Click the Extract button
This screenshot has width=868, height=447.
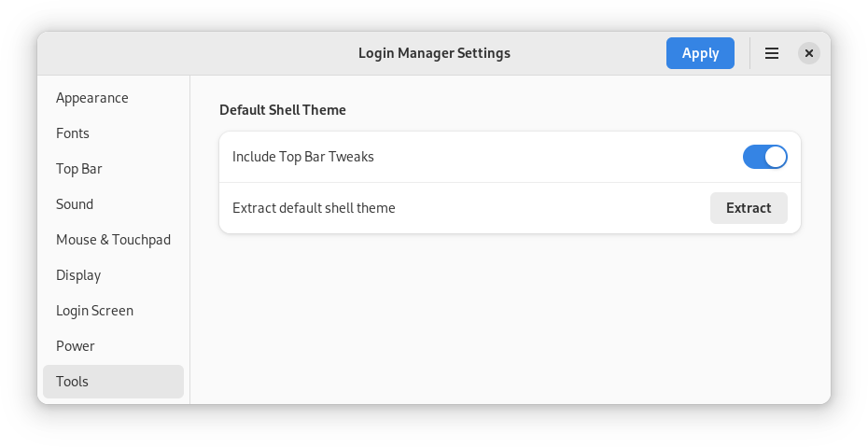[749, 208]
